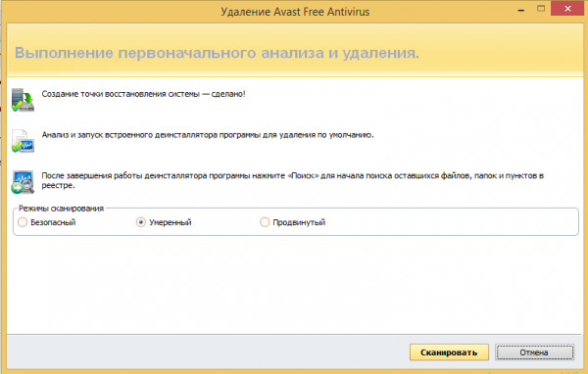The width and height of the screenshot is (588, 374).
Task: Click text starting 'Анализ и запуск встроенного деинсталлятора'
Action: 208,135
